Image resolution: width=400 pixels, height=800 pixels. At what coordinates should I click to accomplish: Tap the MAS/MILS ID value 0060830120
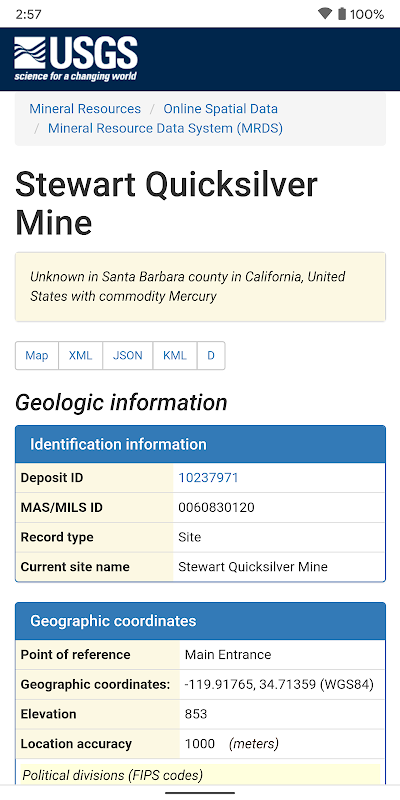(x=216, y=508)
